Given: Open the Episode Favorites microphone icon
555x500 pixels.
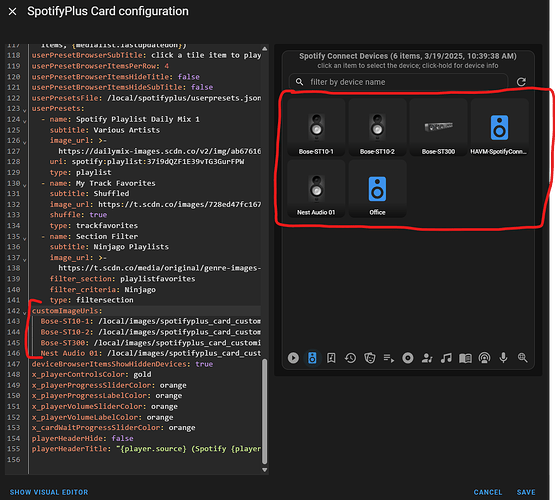Looking at the screenshot, I should 503,358.
